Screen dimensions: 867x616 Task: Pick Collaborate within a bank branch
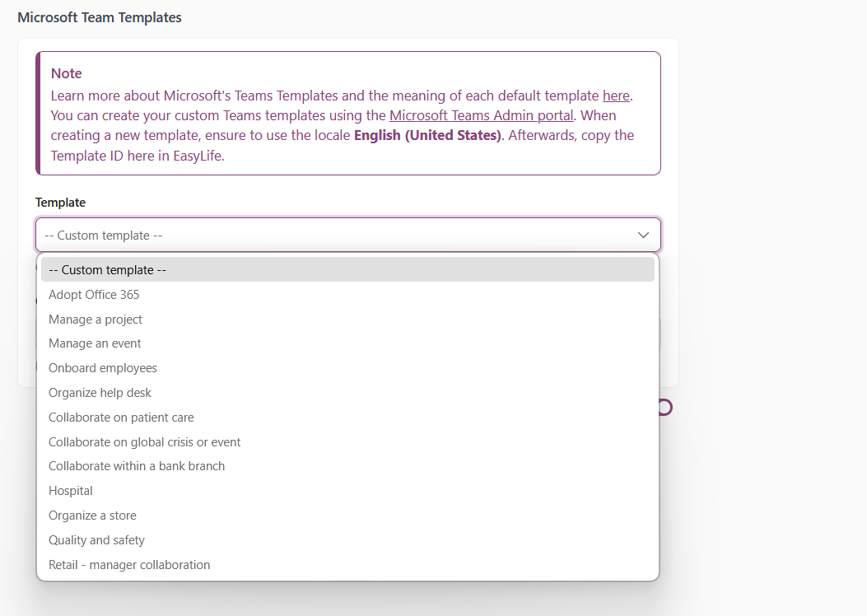(x=136, y=466)
